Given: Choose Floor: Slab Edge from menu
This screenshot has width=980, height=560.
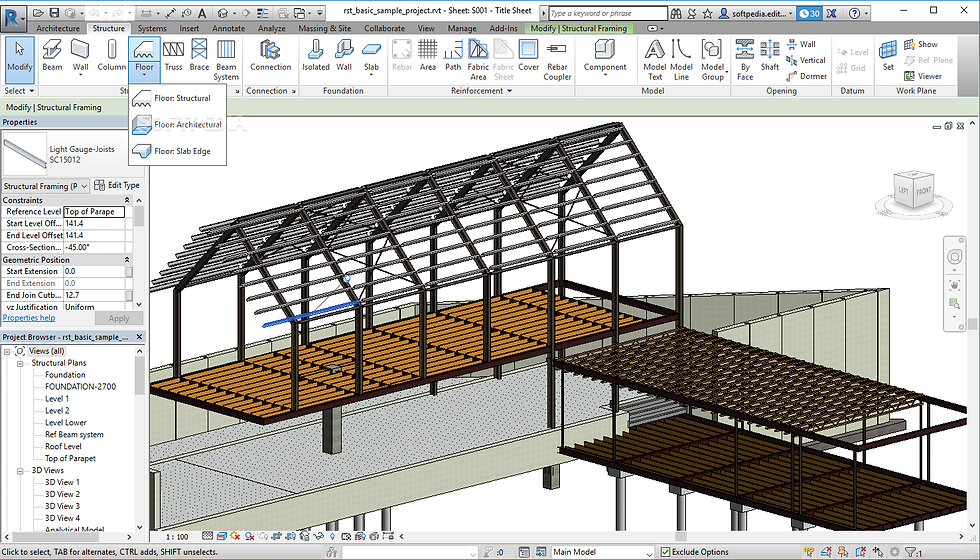Looking at the screenshot, I should coord(178,151).
